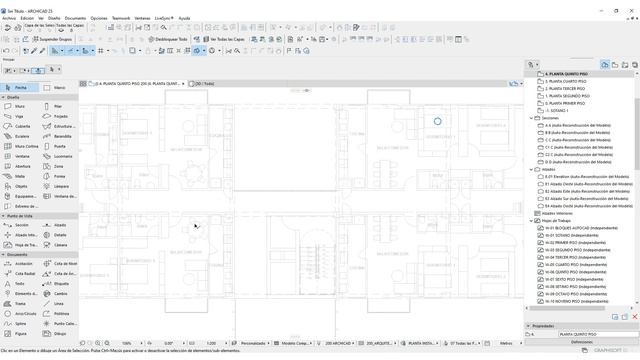Collapse the Hojas de Trabajo folder
Image resolution: width=640 pixels, height=360 pixels.
pos(531,221)
